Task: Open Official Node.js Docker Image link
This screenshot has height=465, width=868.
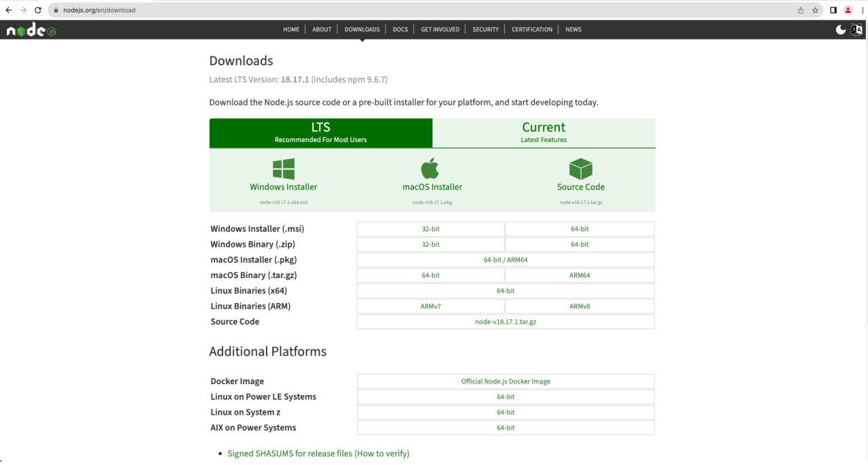Action: coord(505,381)
